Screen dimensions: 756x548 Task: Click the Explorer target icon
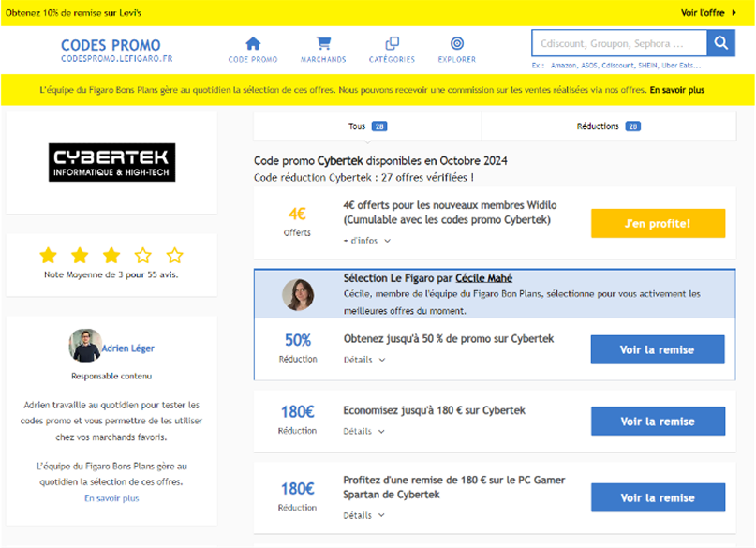(457, 43)
